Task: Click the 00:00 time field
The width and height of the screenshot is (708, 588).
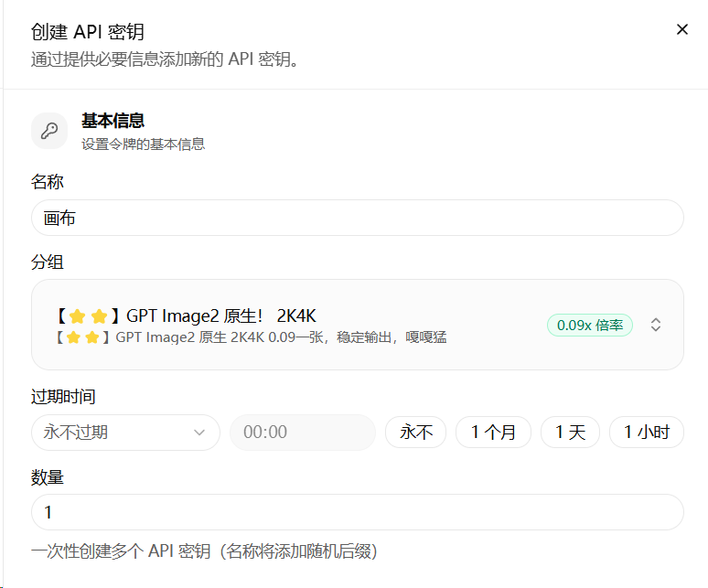Action: point(303,433)
